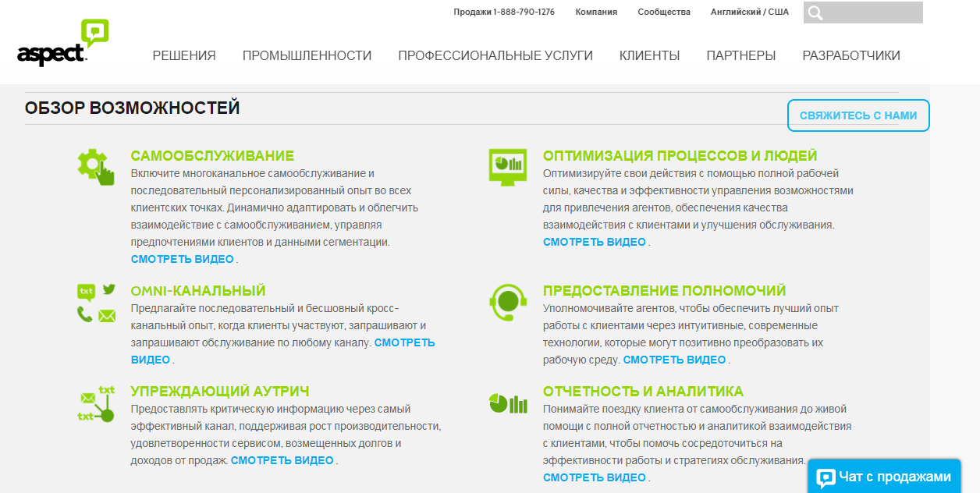This screenshot has height=493, width=980.
Task: Watch video for OMNI-КАНАЛЬНЫЙ section
Action: (x=405, y=342)
